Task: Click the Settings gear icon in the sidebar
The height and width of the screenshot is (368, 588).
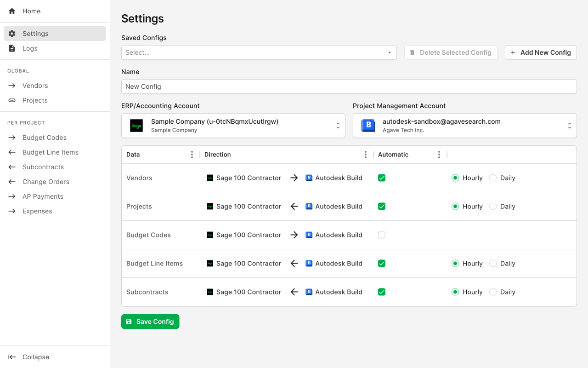Action: [x=12, y=34]
